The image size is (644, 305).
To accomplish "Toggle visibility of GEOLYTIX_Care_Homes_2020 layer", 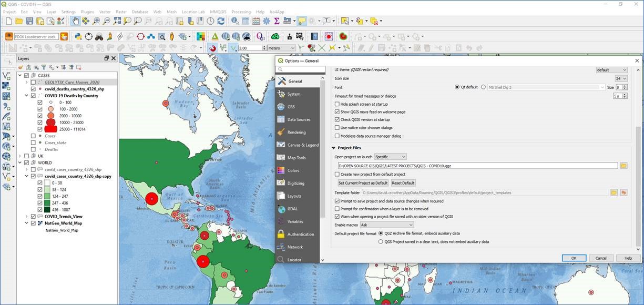I will (33, 83).
